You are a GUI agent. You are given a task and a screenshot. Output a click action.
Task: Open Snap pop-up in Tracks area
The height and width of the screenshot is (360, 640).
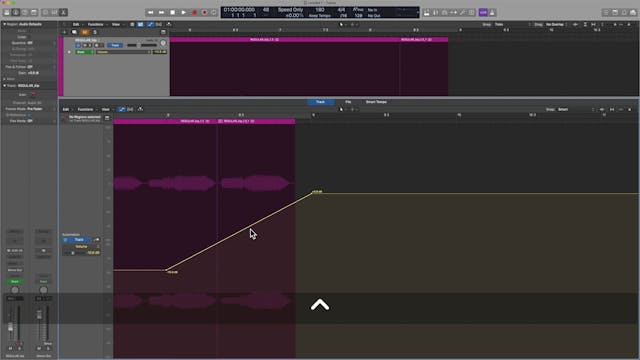point(513,24)
